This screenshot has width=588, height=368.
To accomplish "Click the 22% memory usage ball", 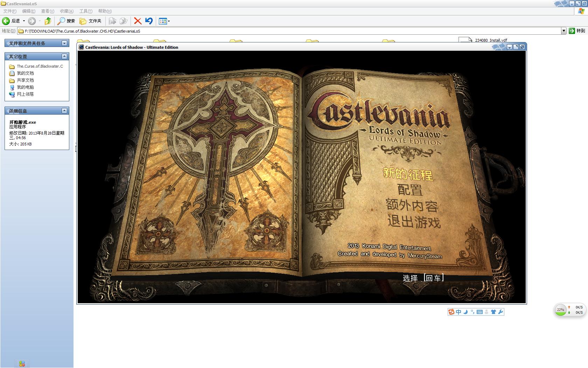I will (x=561, y=310).
